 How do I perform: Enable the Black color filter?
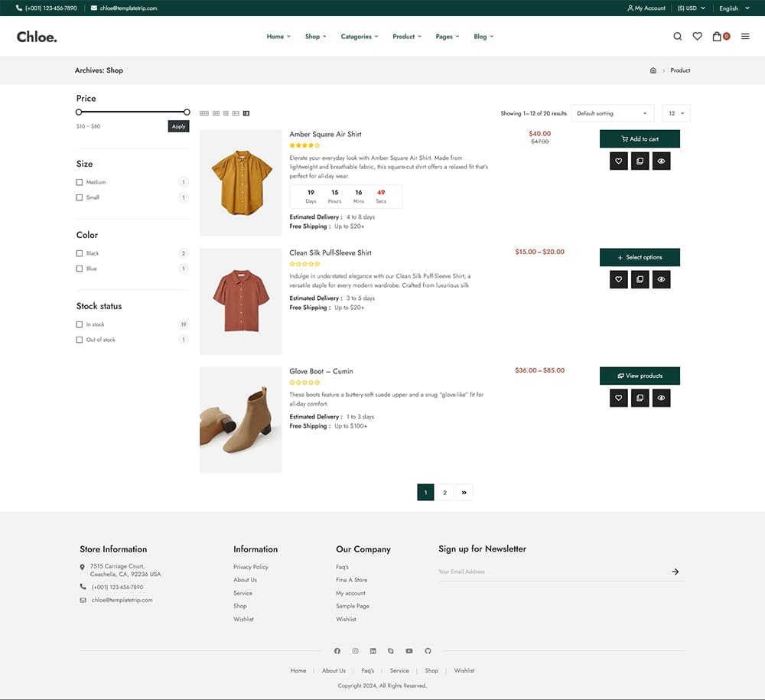80,253
